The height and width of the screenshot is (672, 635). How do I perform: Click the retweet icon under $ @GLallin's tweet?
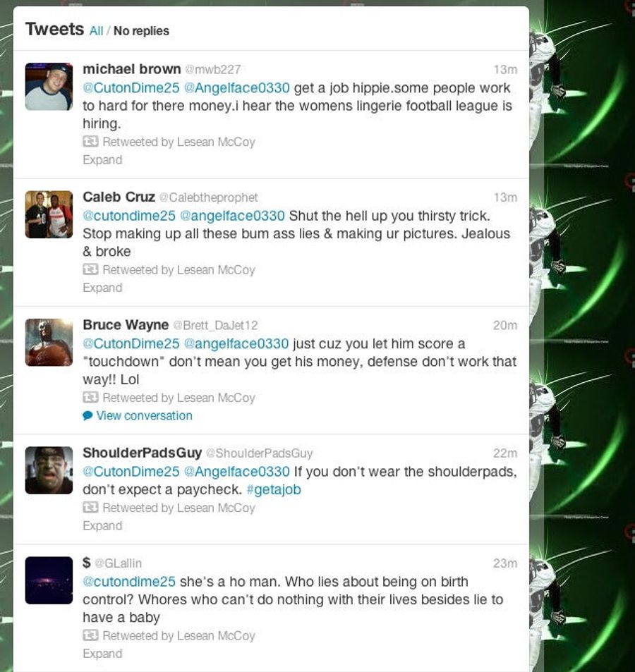tap(90, 635)
